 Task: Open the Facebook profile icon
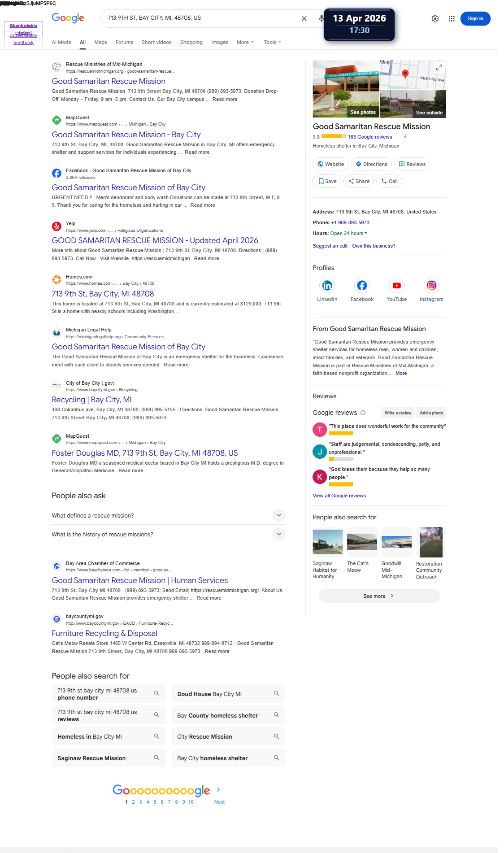pyautogui.click(x=362, y=285)
